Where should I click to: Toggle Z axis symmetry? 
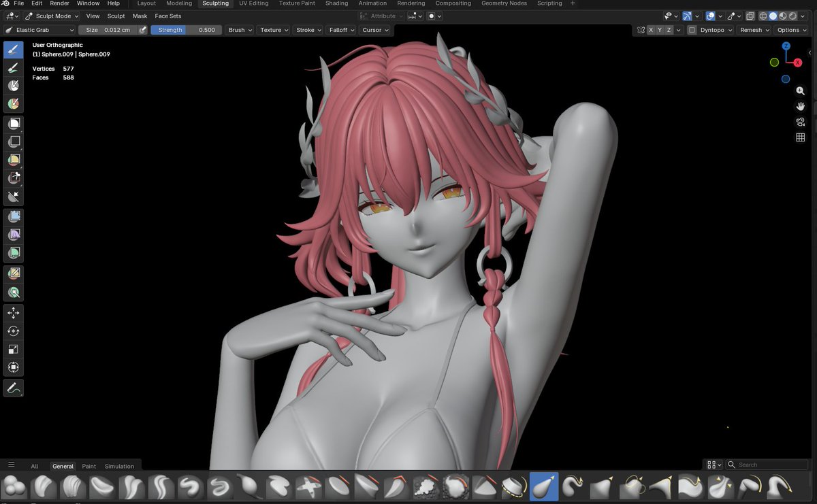coord(669,30)
